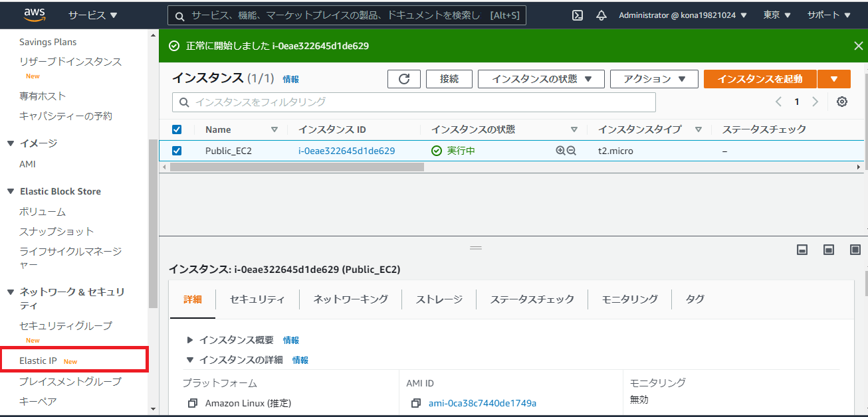Open リザーブドインスタンス in sidebar

coord(70,62)
